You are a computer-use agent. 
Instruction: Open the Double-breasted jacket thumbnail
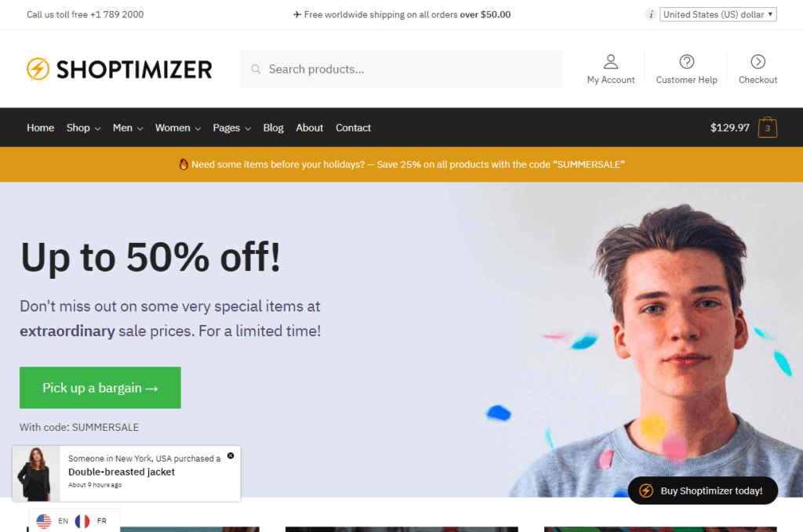tap(36, 474)
